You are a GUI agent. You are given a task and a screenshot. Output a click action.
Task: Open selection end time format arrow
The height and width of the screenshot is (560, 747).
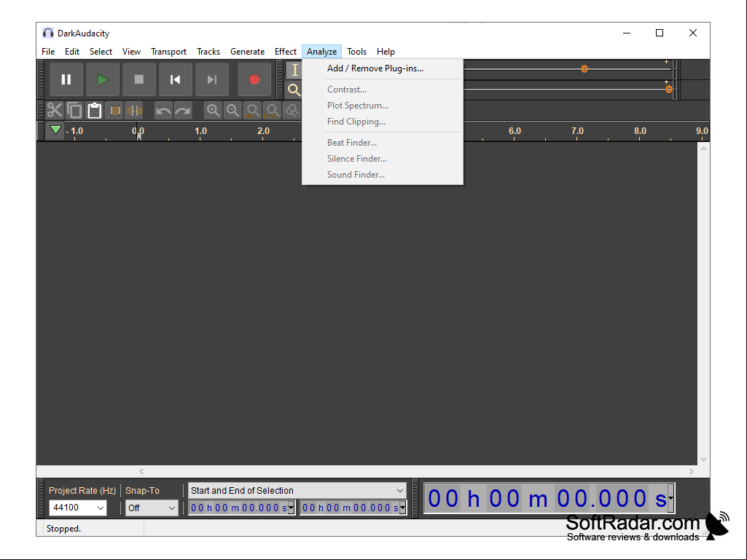(x=402, y=508)
